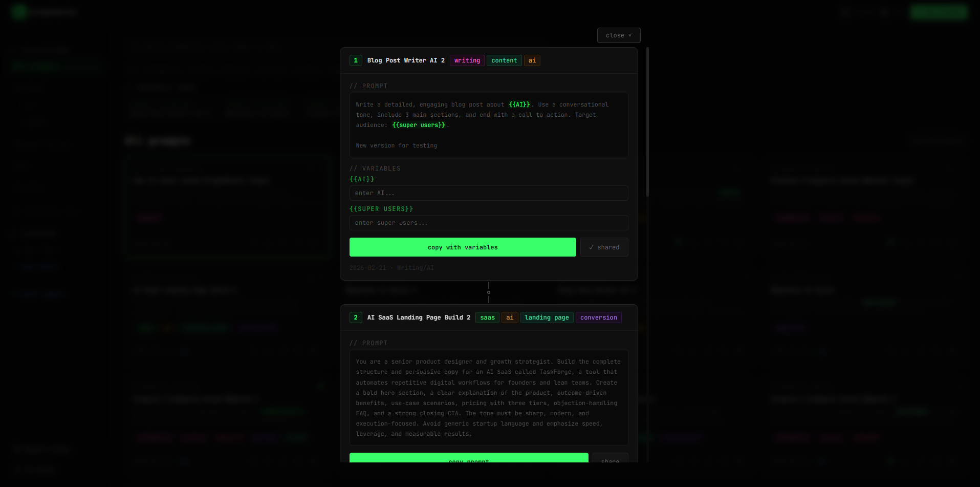Screen dimensions: 980x487
Task: Click the "enter super users..." text field
Action: point(489,222)
